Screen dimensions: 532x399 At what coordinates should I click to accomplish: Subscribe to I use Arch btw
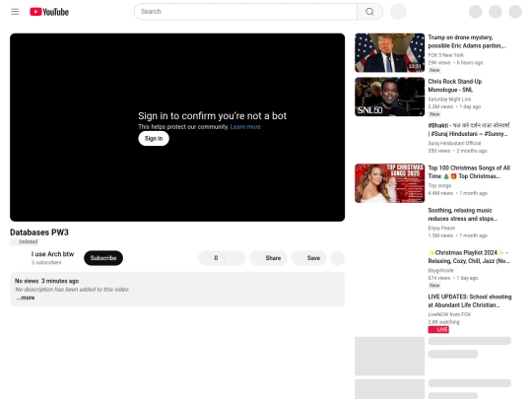pos(103,258)
